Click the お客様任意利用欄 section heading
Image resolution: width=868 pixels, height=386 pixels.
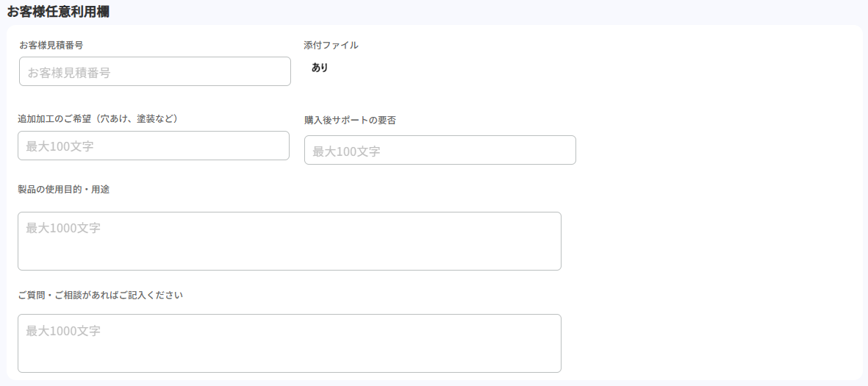pos(58,11)
